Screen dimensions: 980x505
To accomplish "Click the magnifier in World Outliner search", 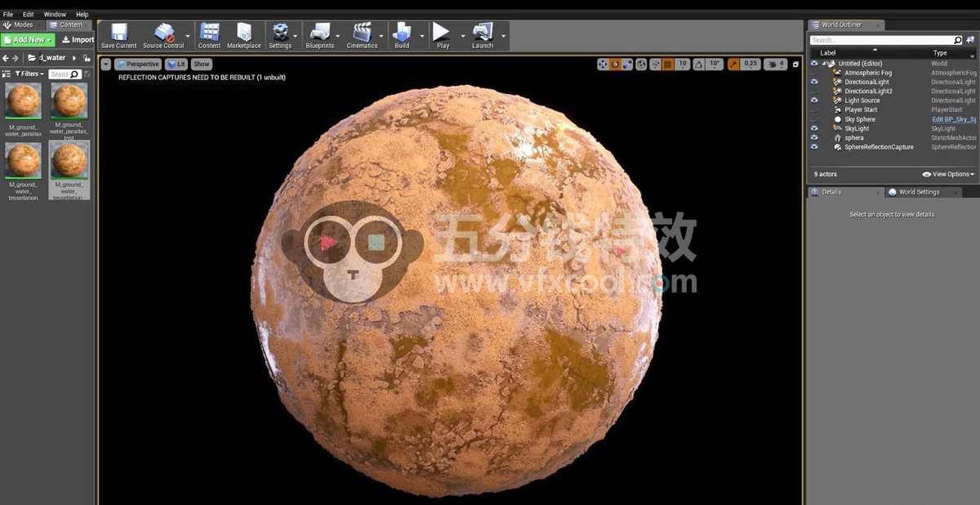I will coord(958,40).
